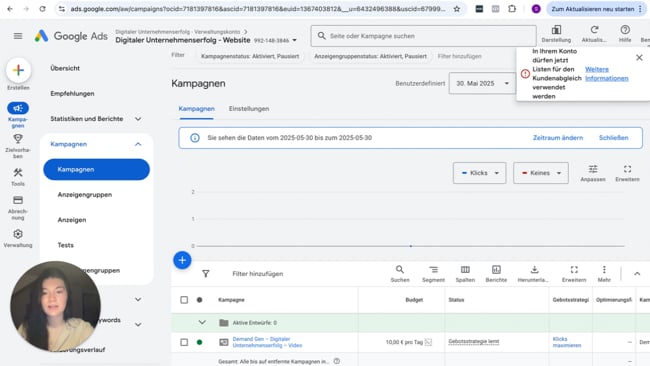Open Klicks metric dropdown

[480, 173]
